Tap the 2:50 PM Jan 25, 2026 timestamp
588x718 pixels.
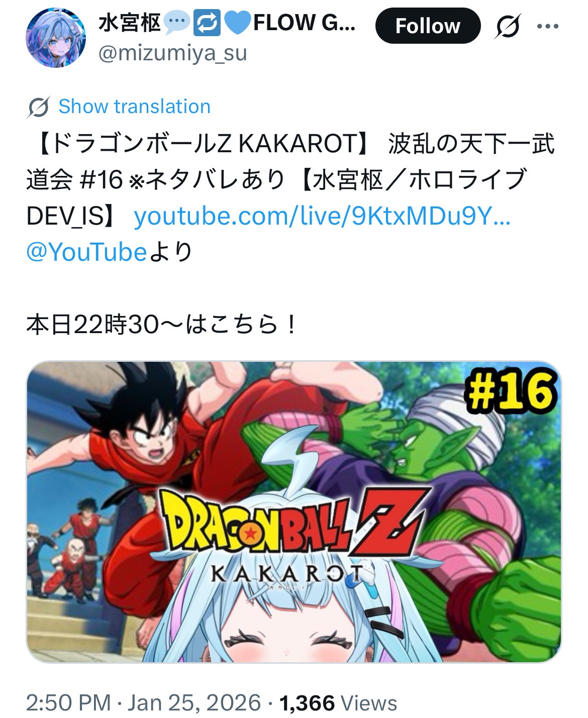[x=143, y=702]
